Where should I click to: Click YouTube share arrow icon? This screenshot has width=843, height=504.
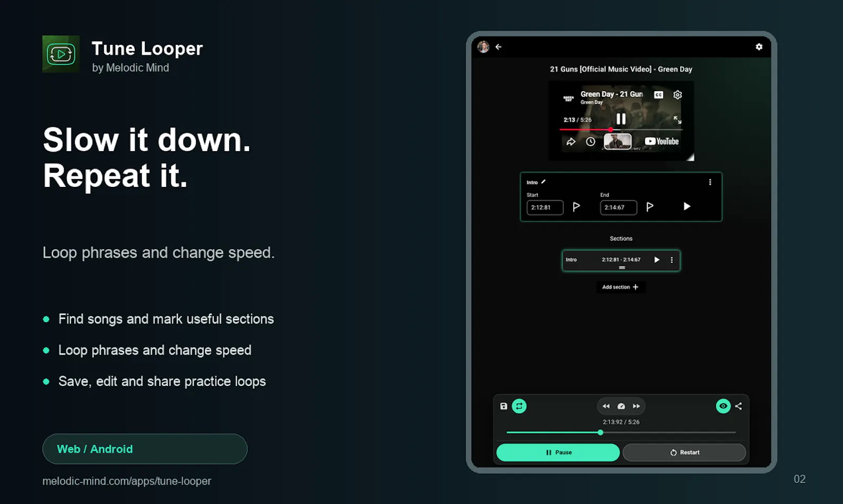[571, 142]
